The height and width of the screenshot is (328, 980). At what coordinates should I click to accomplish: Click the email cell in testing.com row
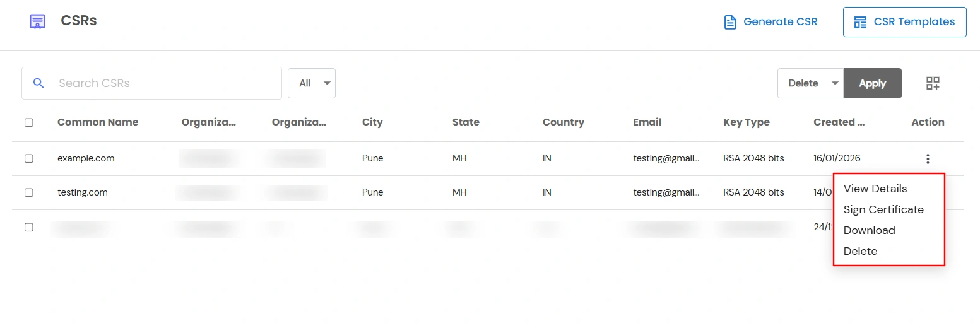point(666,192)
